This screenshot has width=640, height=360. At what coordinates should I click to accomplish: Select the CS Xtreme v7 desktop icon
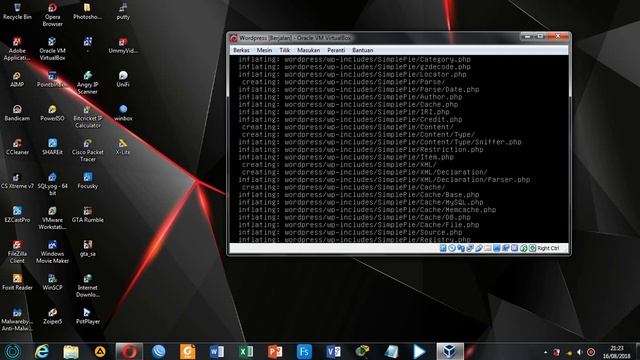[17, 181]
